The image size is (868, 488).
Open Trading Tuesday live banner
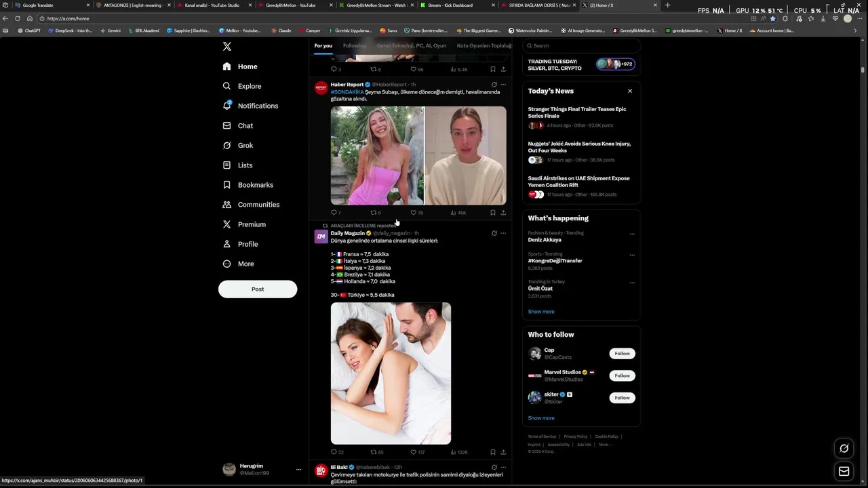(581, 64)
